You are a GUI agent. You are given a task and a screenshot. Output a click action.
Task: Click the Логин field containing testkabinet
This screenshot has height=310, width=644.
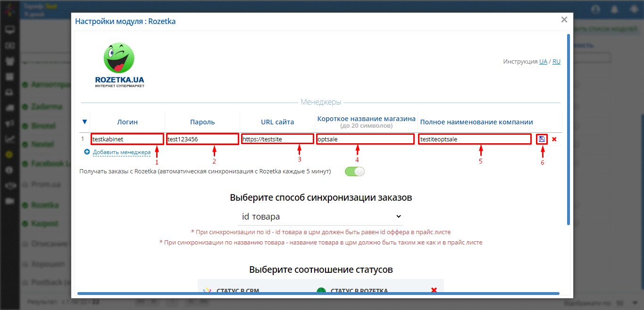(x=127, y=139)
